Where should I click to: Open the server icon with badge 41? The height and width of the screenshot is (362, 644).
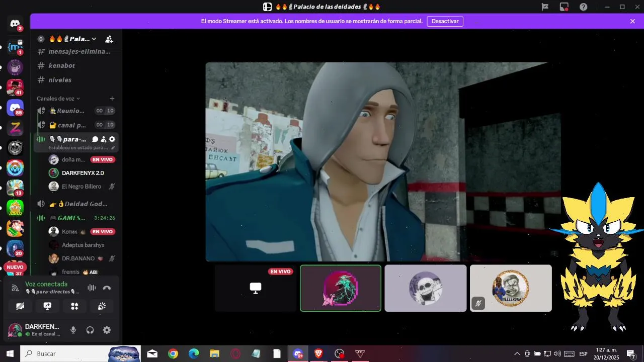pyautogui.click(x=15, y=87)
